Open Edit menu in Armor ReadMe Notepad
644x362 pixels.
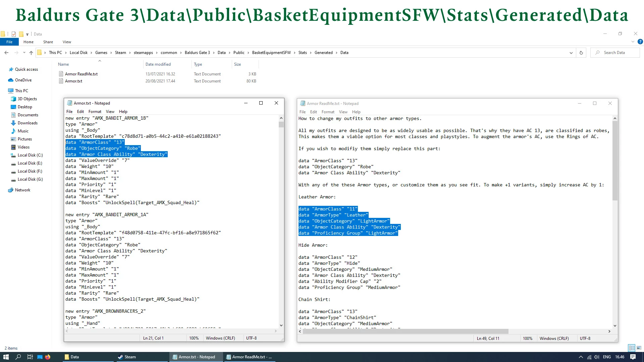314,112
